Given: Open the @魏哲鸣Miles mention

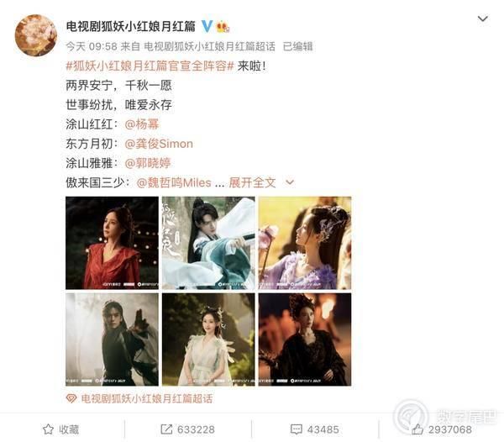Looking at the screenshot, I should pos(174,182).
